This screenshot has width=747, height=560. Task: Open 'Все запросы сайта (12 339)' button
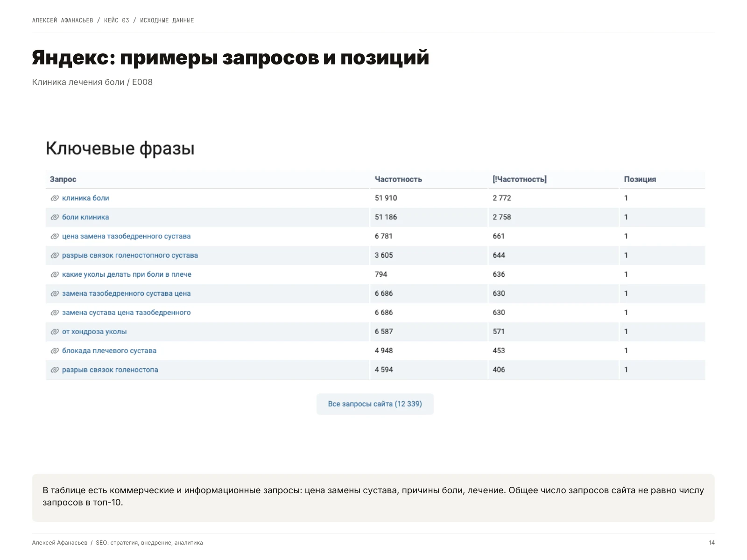(375, 404)
